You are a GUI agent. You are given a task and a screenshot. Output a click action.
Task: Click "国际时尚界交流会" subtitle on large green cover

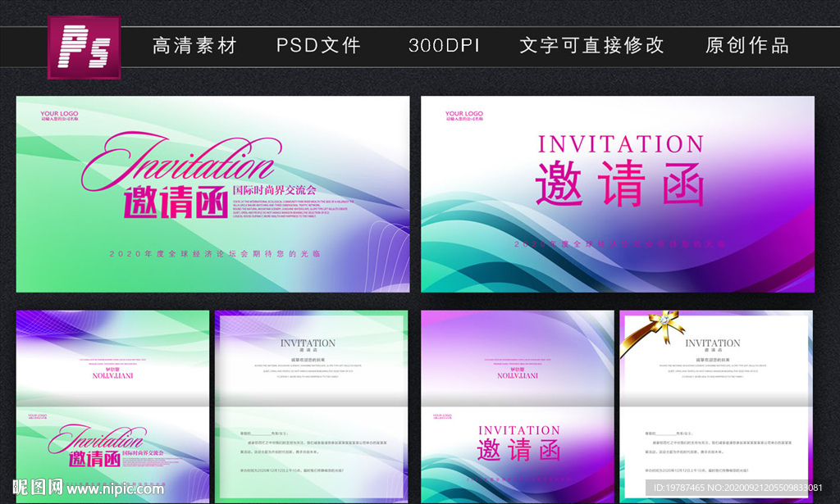(x=274, y=190)
